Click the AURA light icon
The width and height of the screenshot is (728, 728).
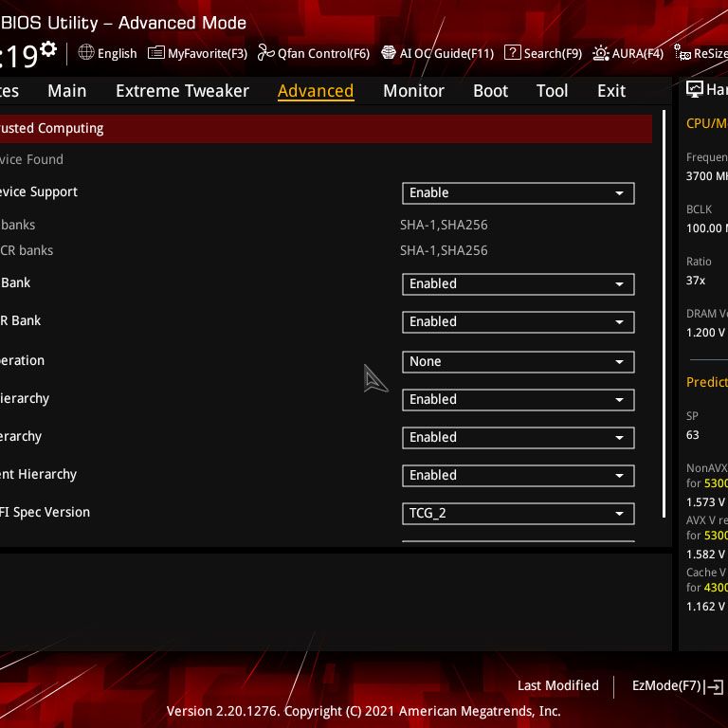(x=600, y=53)
